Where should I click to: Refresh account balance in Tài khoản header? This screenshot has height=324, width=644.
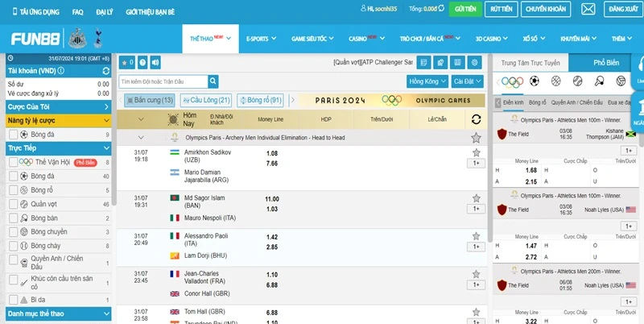point(106,71)
